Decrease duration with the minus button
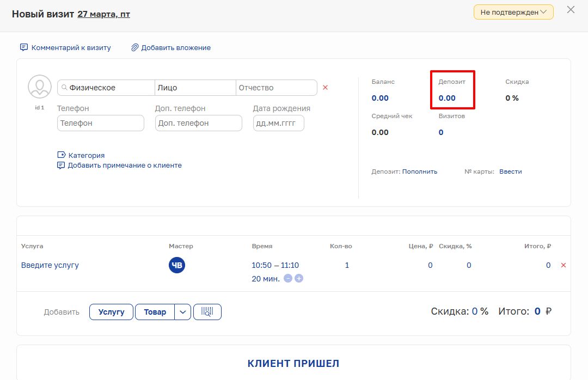Viewport: 588px width, 380px height. tap(288, 279)
